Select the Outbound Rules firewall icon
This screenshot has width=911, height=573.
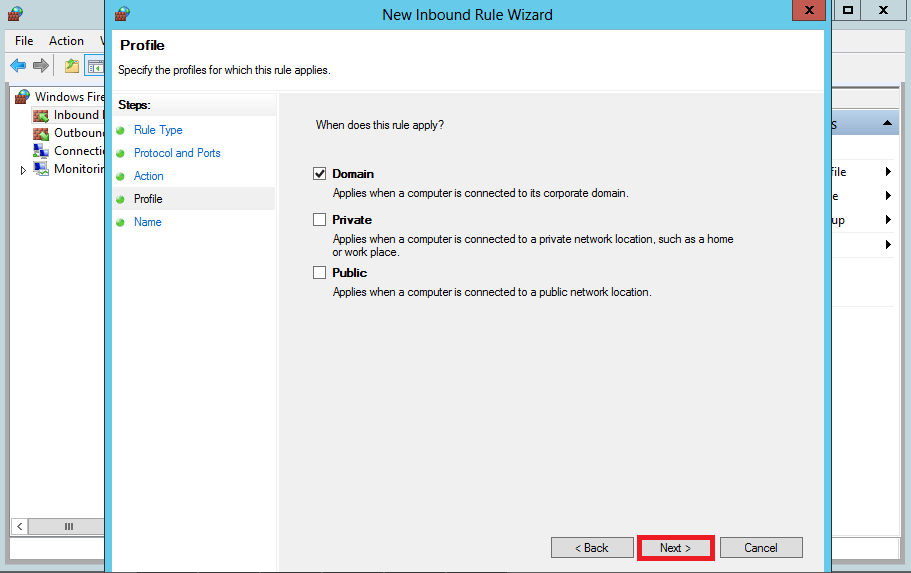tap(41, 133)
